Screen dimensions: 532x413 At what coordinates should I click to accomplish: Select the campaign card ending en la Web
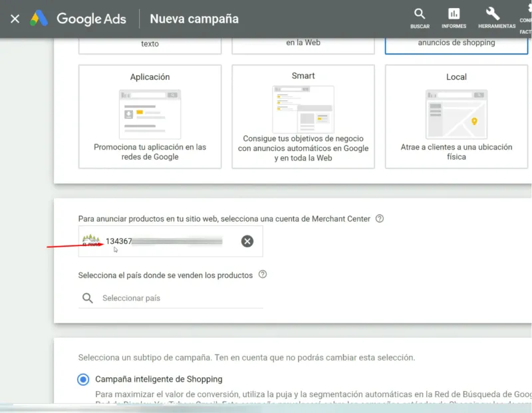click(x=303, y=46)
